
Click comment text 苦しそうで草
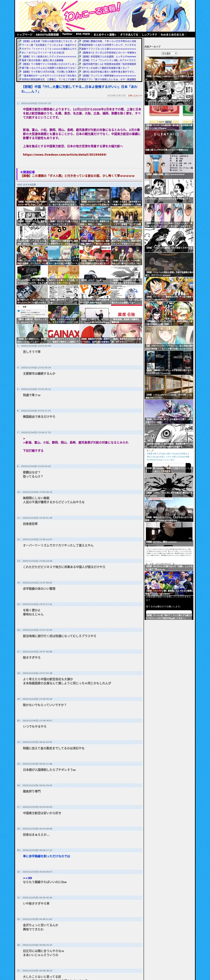click(x=32, y=352)
